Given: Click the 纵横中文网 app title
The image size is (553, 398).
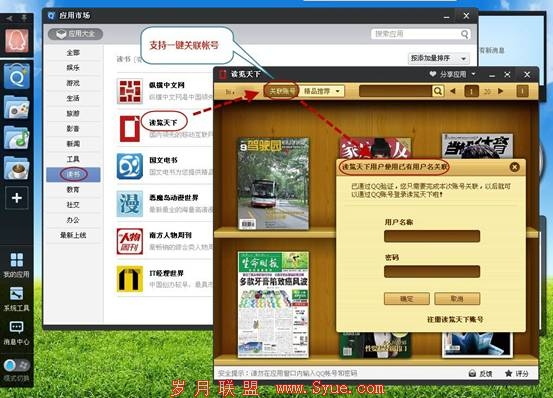Looking at the screenshot, I should [x=167, y=85].
